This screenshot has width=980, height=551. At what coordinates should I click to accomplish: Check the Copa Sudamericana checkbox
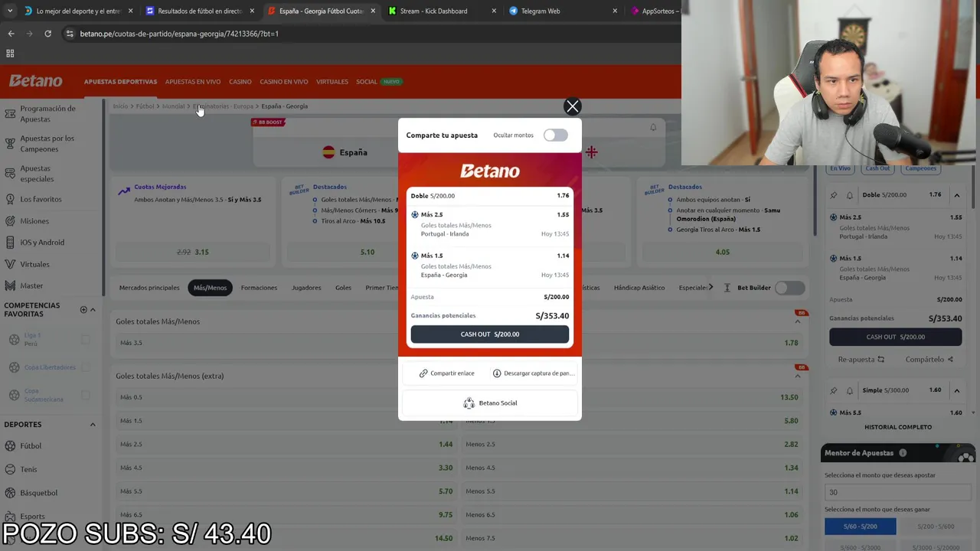point(86,396)
